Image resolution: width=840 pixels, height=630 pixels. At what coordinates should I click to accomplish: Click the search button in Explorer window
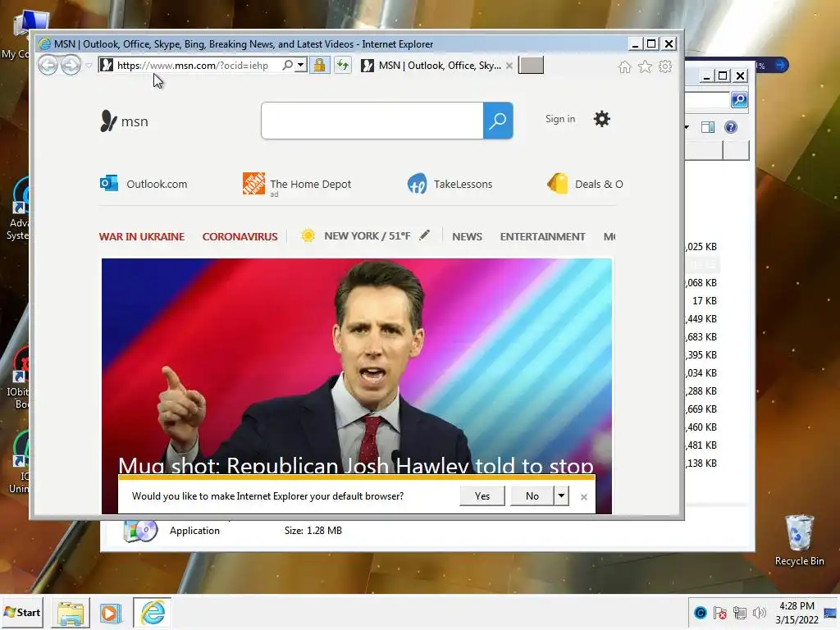click(x=739, y=99)
